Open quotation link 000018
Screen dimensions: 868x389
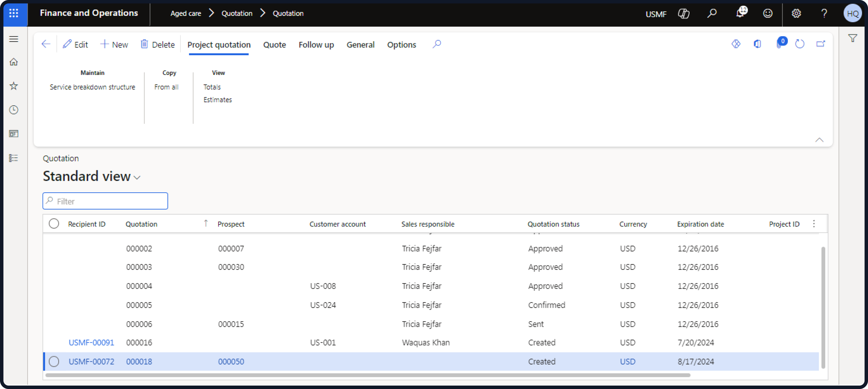pyautogui.click(x=139, y=361)
